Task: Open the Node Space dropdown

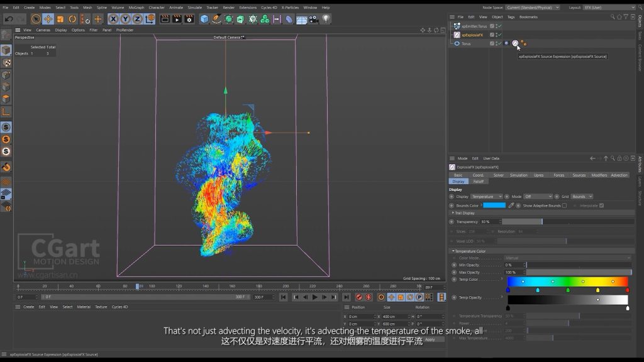Action: [532, 8]
